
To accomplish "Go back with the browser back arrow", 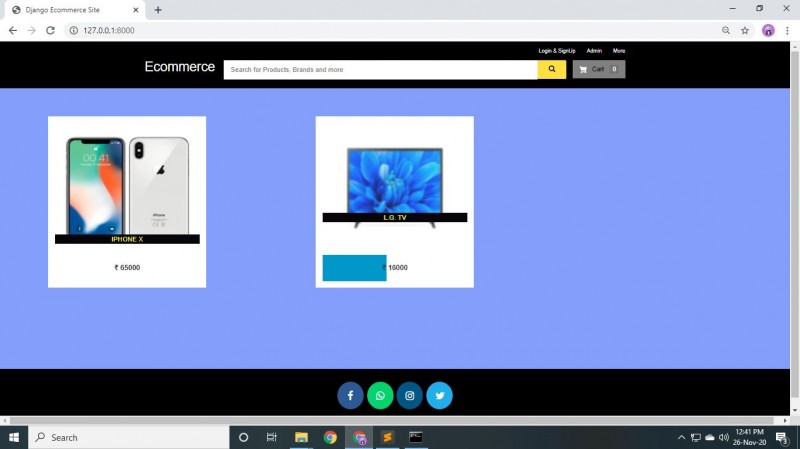I will tap(13, 31).
